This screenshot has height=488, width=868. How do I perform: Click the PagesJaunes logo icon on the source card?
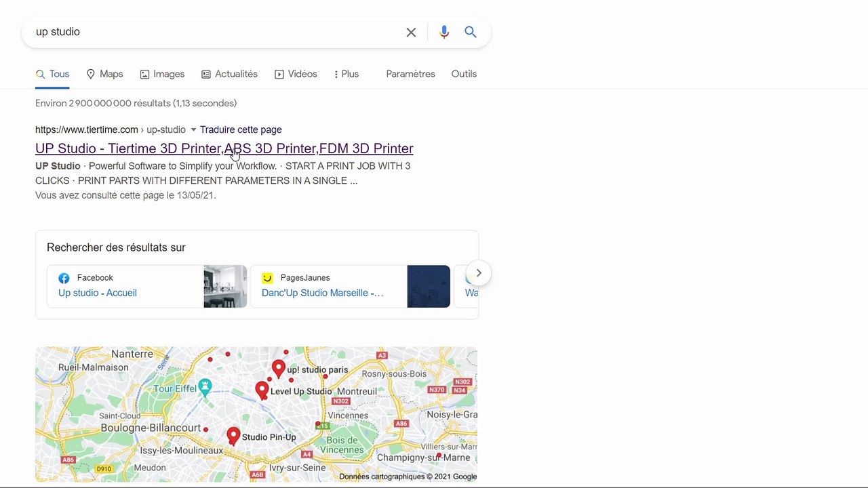267,278
